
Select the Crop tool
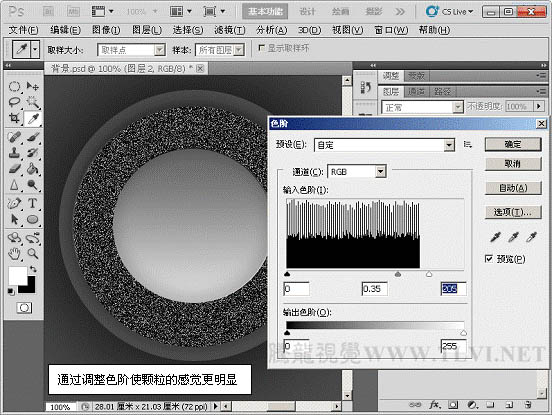(x=14, y=118)
